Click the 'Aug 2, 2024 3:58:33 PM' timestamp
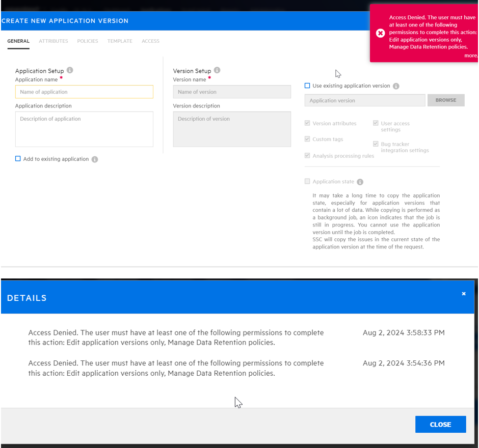 pyautogui.click(x=404, y=332)
